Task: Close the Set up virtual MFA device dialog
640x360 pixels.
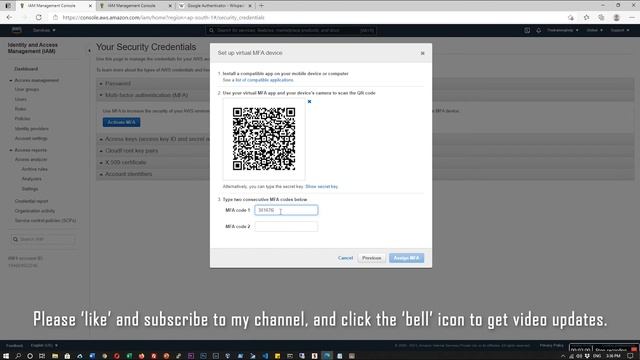Action: coord(422,53)
